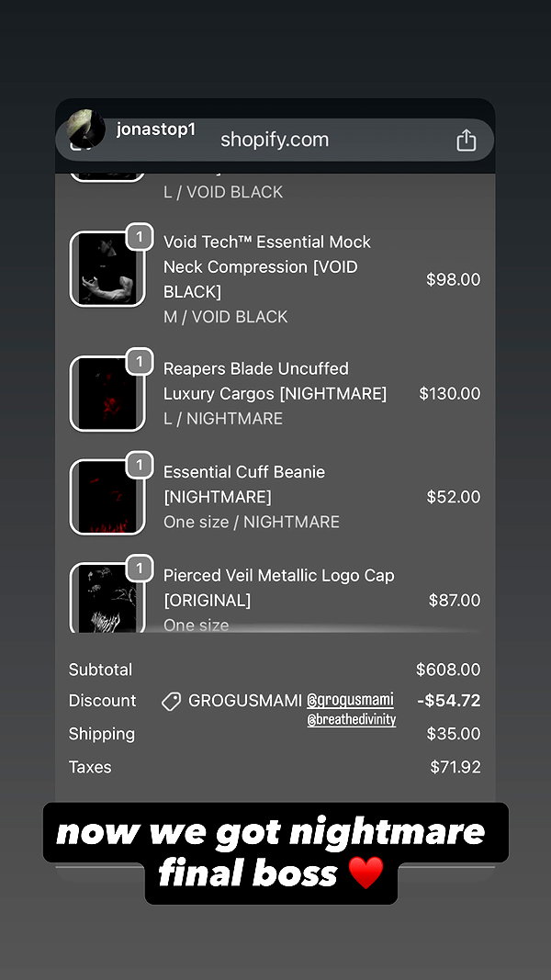Open the @grogusmami mention link
The height and width of the screenshot is (980, 551).
(351, 699)
